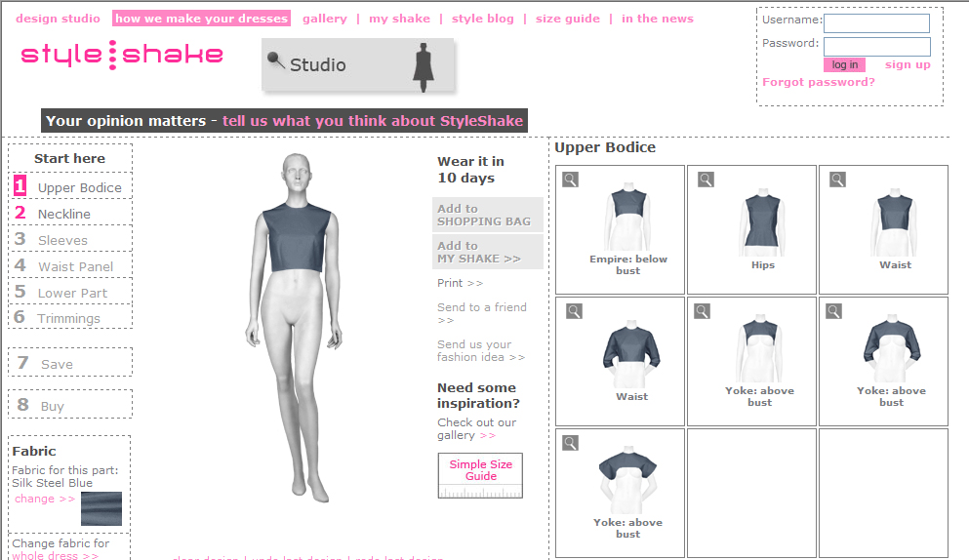Click Add to SHOPPING BAG
This screenshot has height=560, width=969.
point(488,215)
